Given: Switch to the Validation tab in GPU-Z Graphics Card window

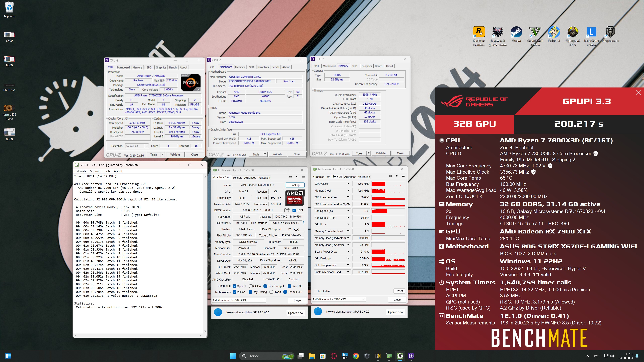Looking at the screenshot, I should point(264,178).
